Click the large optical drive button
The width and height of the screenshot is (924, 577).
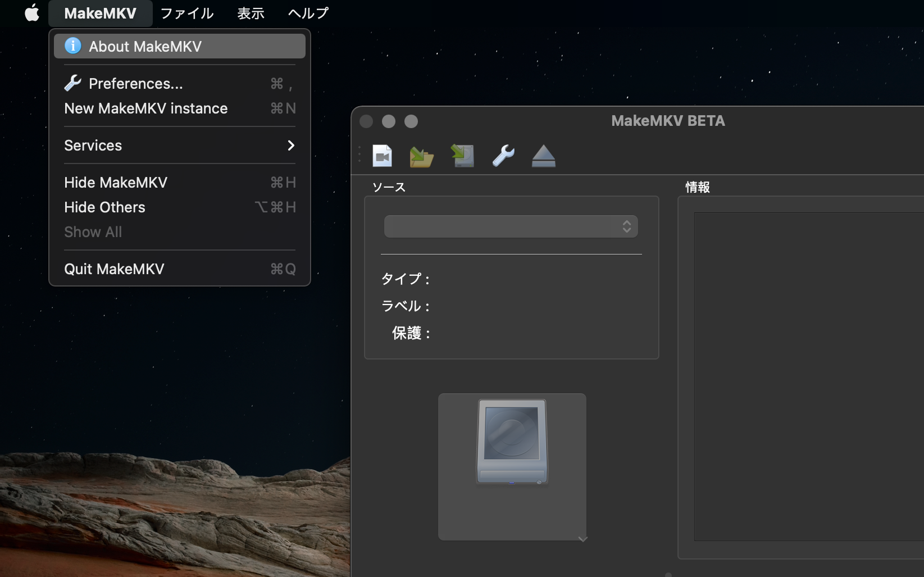click(x=512, y=467)
